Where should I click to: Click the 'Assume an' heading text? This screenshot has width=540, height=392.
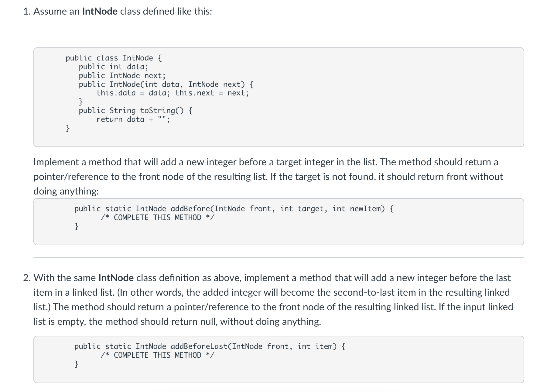56,12
